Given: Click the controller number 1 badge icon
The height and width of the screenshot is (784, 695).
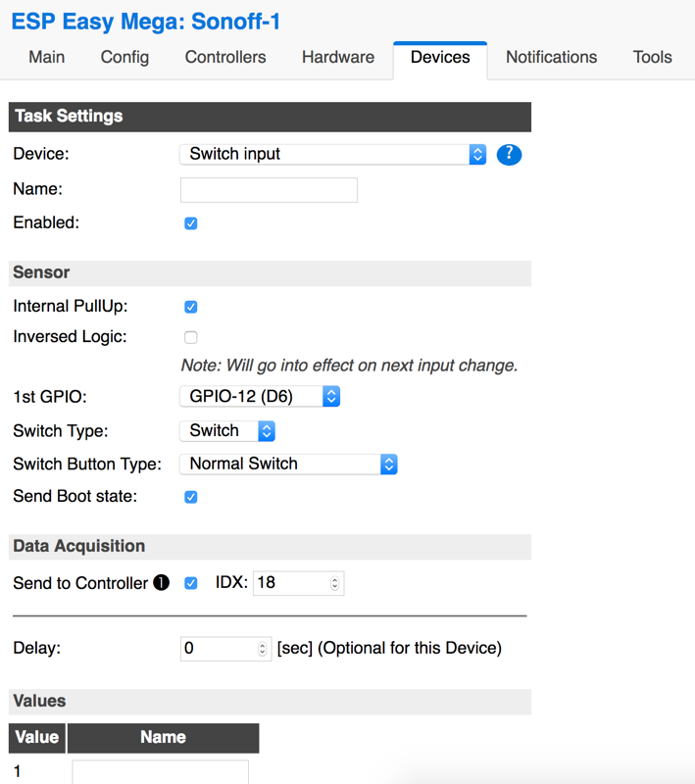Looking at the screenshot, I should pos(161,582).
